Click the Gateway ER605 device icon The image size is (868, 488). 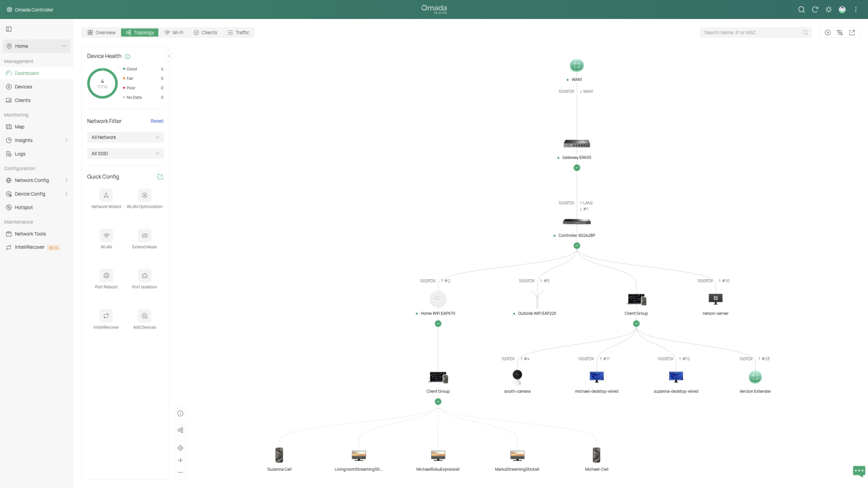pos(577,144)
